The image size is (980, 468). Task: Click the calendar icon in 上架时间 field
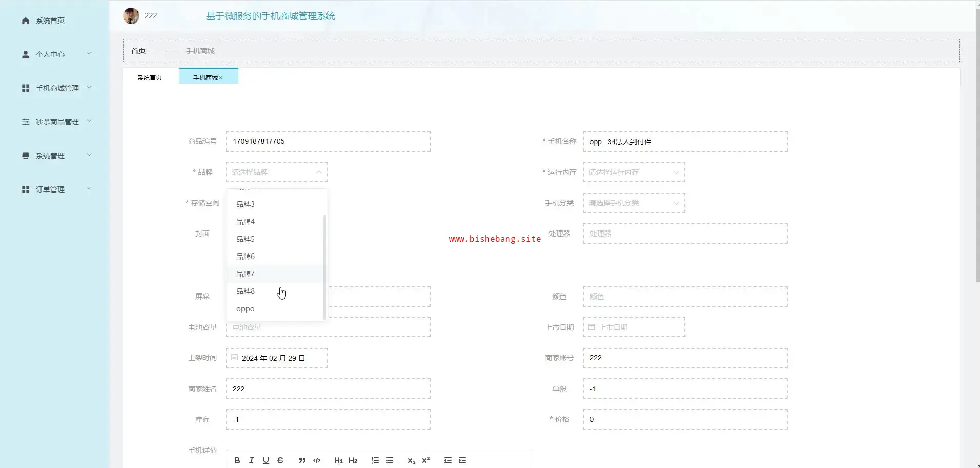(234, 357)
